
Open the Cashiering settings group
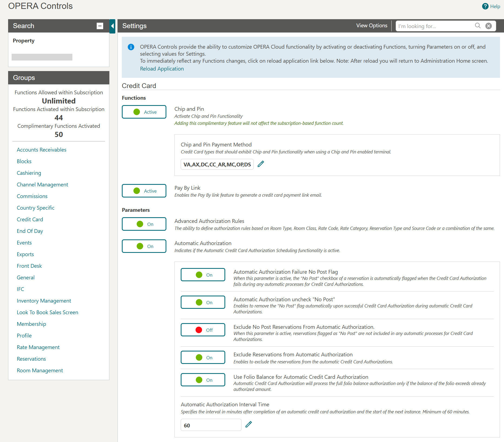pos(29,173)
